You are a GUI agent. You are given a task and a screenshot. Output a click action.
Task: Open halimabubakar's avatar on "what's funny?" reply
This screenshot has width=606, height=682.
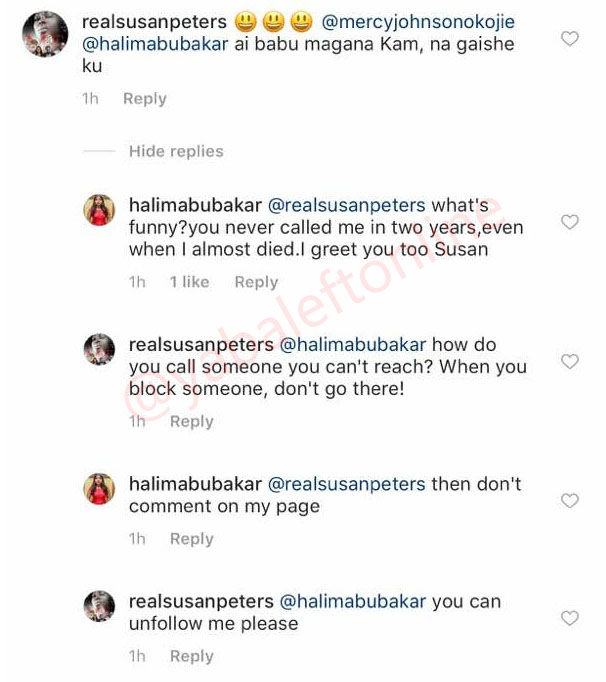click(x=99, y=211)
